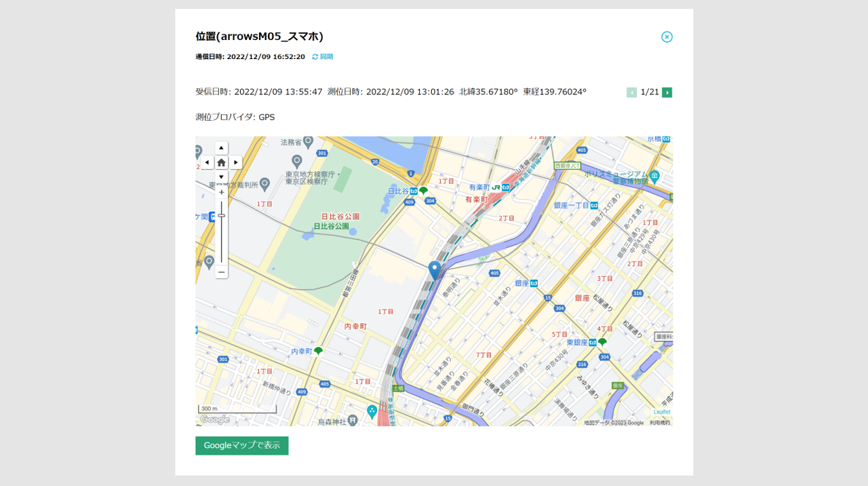This screenshot has height=486, width=868.
Task: Pan the map left
Action: point(208,162)
